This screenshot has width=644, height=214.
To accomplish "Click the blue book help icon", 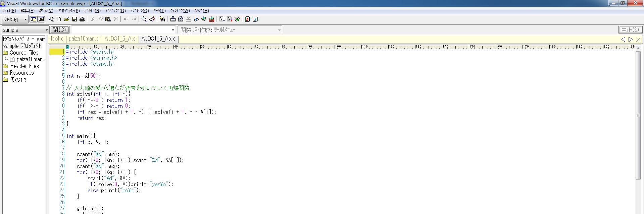I will point(255,19).
